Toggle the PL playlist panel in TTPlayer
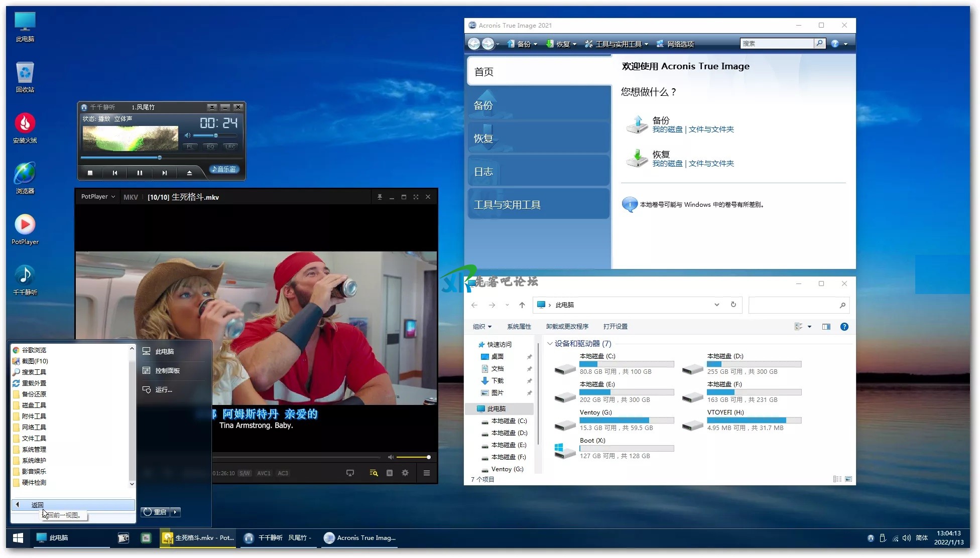Screen dimensions: 980x558 [x=190, y=147]
